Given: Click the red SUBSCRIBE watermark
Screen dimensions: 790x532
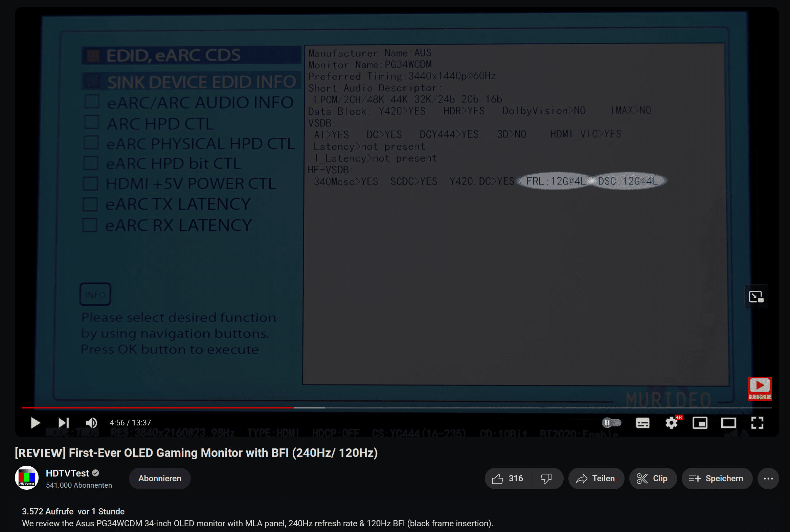Looking at the screenshot, I should pyautogui.click(x=760, y=389).
